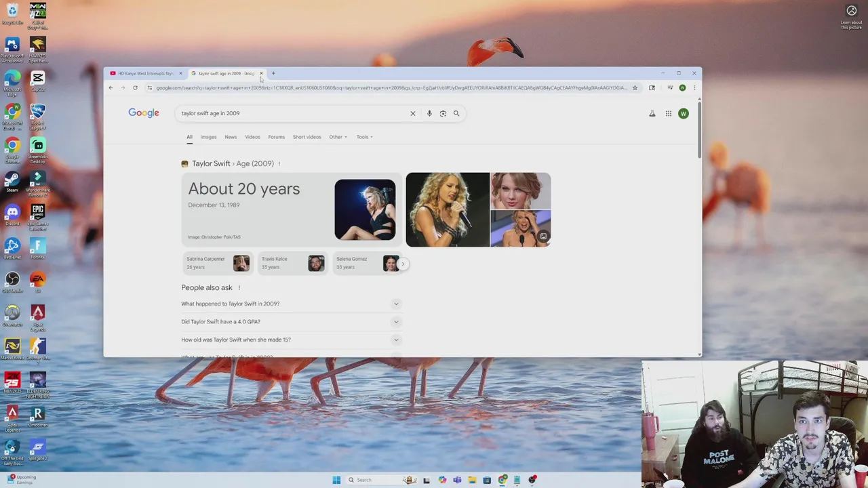
Task: Open the Other dropdown filter
Action: click(x=338, y=137)
